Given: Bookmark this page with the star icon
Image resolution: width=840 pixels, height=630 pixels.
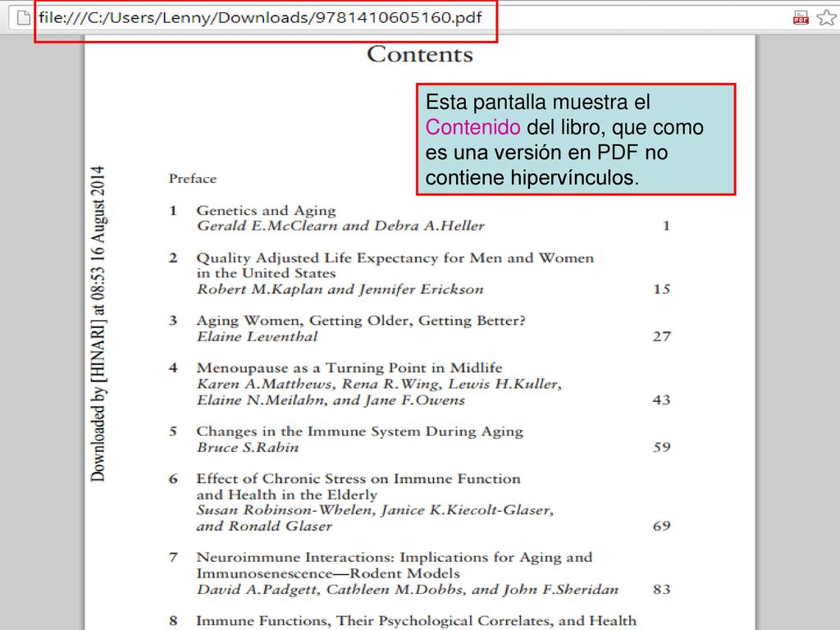Looking at the screenshot, I should pyautogui.click(x=827, y=18).
